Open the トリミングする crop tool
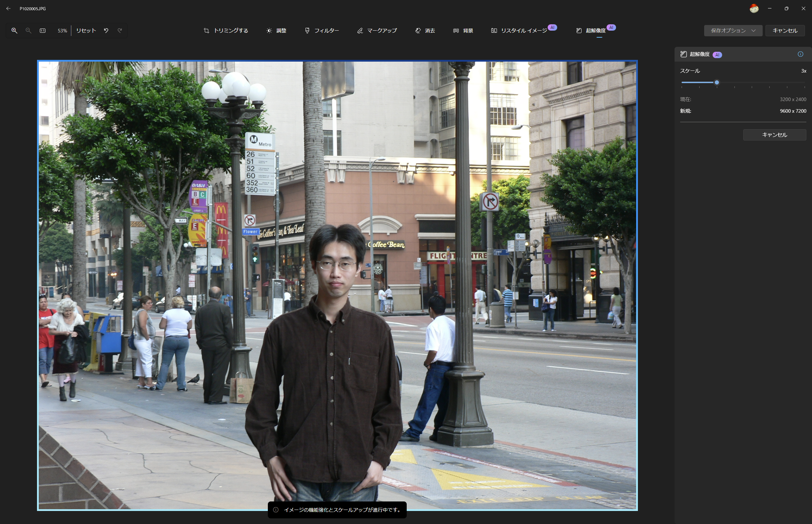Viewport: 812px width, 524px height. 226,31
